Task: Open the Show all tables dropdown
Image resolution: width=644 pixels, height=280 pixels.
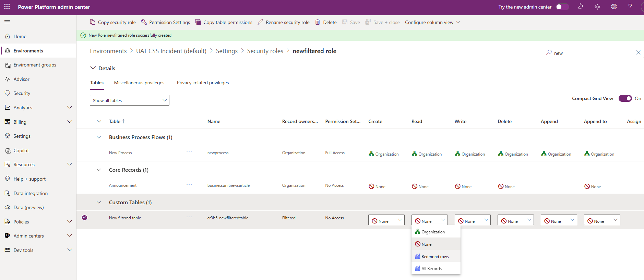Action: coord(130,100)
